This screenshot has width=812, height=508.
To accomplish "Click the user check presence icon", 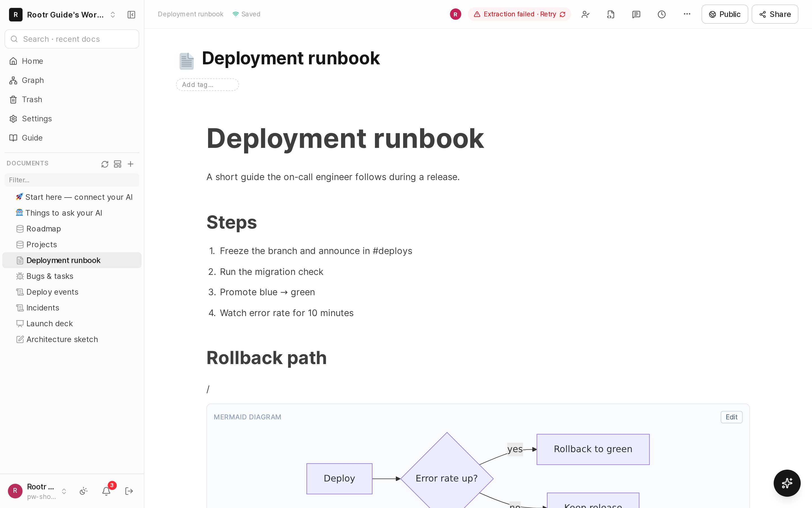I will pos(585,14).
